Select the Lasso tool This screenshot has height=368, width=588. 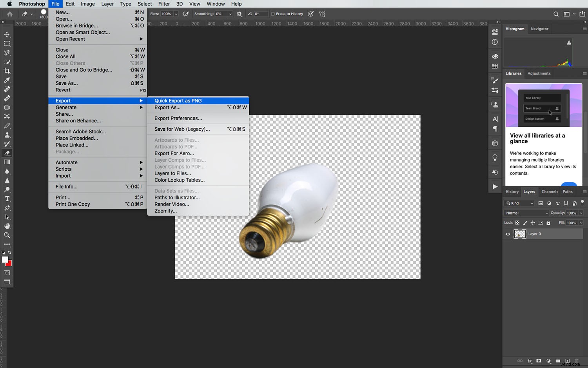click(x=7, y=53)
